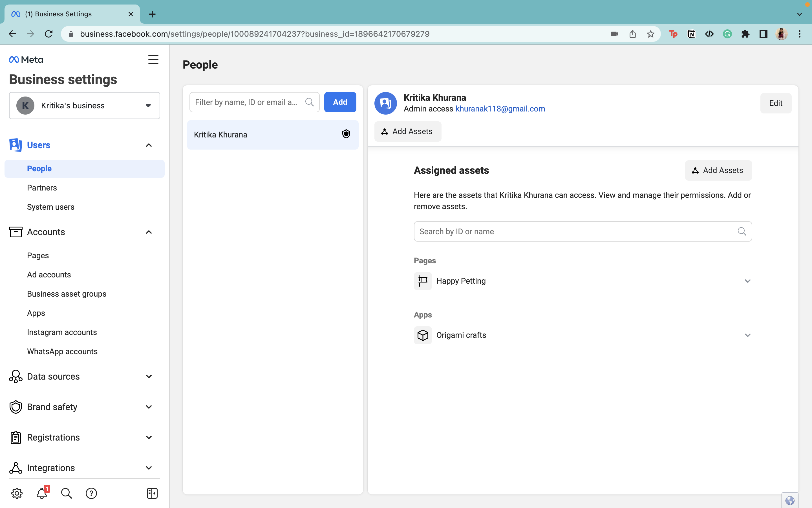The height and width of the screenshot is (508, 812).
Task: Toggle the sidebar collapse panel icon
Action: [x=152, y=493]
